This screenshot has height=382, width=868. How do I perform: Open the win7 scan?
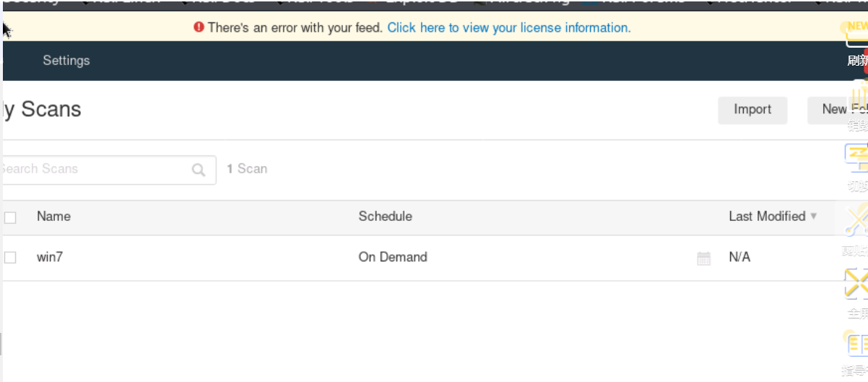coord(50,257)
